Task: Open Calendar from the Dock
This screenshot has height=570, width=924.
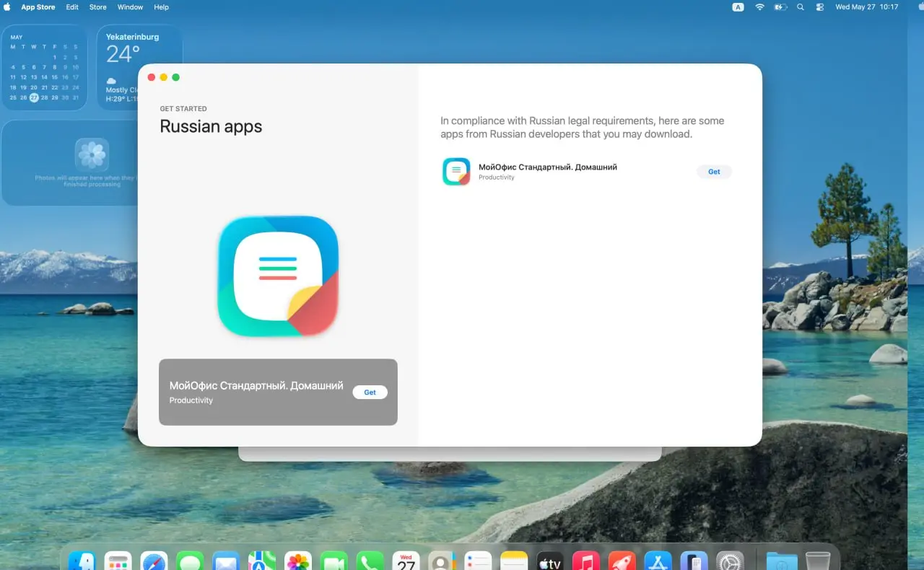Action: [406, 562]
